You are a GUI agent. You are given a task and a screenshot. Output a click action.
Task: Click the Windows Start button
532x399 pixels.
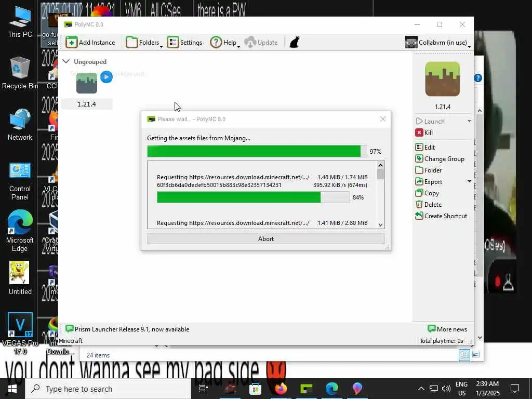[x=12, y=389]
